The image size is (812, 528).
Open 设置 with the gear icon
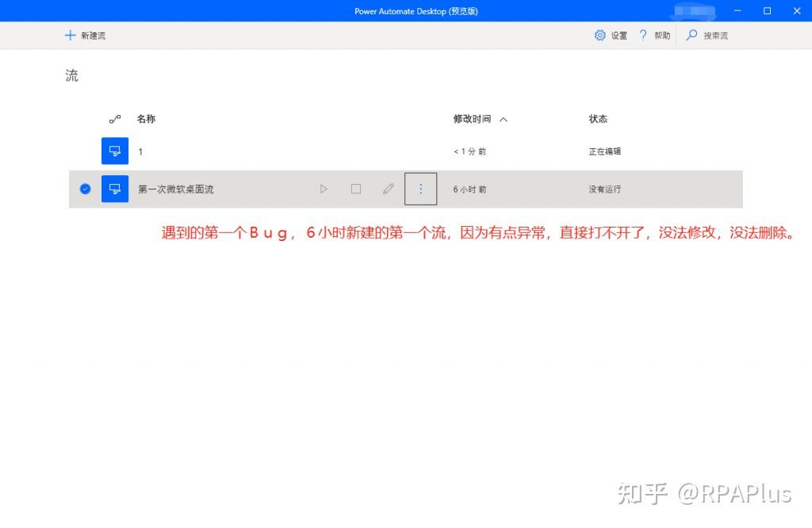tap(601, 35)
